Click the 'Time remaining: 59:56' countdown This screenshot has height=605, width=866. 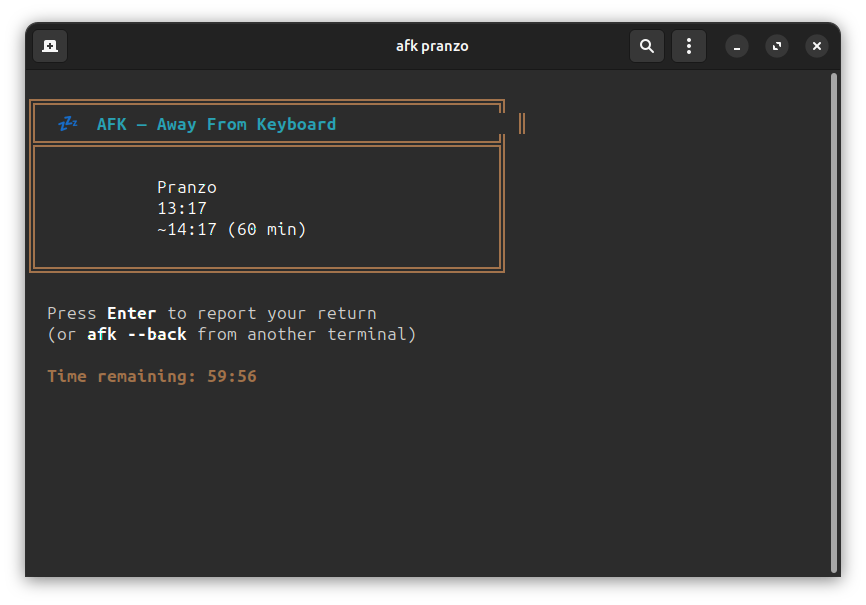(x=152, y=376)
